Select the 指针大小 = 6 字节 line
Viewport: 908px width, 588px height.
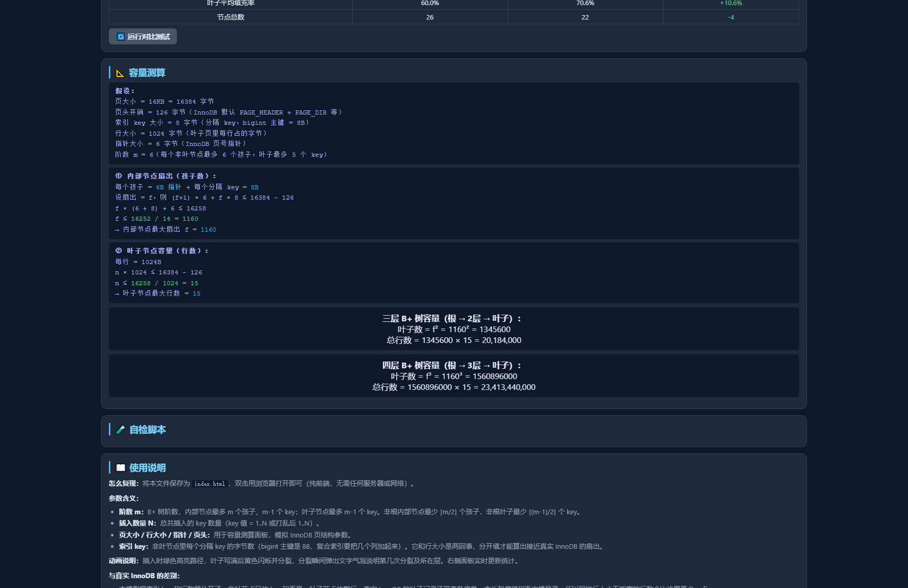click(181, 144)
